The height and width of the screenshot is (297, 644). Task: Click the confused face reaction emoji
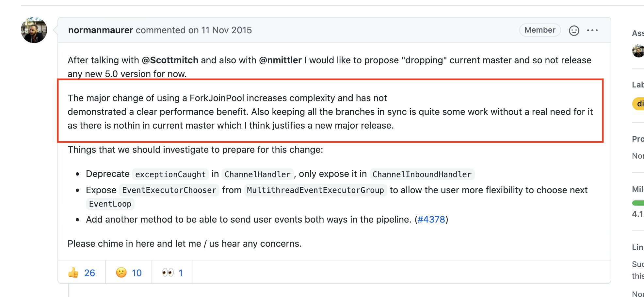pyautogui.click(x=121, y=273)
